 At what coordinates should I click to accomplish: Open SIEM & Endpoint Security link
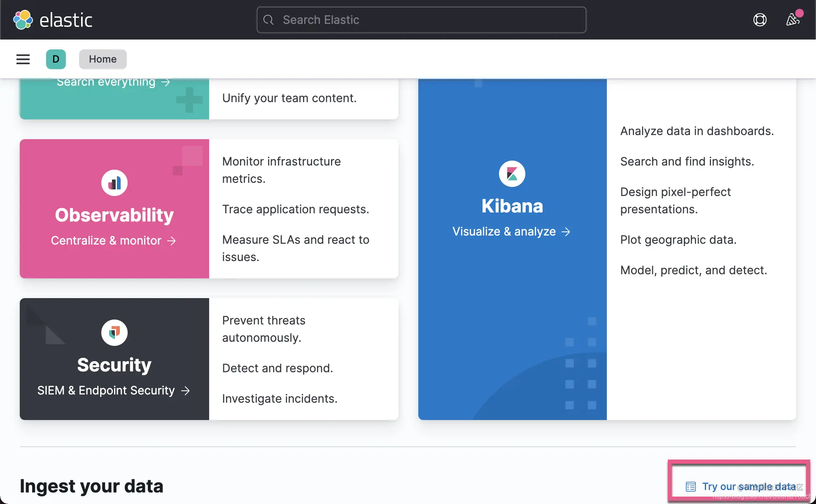tap(114, 390)
